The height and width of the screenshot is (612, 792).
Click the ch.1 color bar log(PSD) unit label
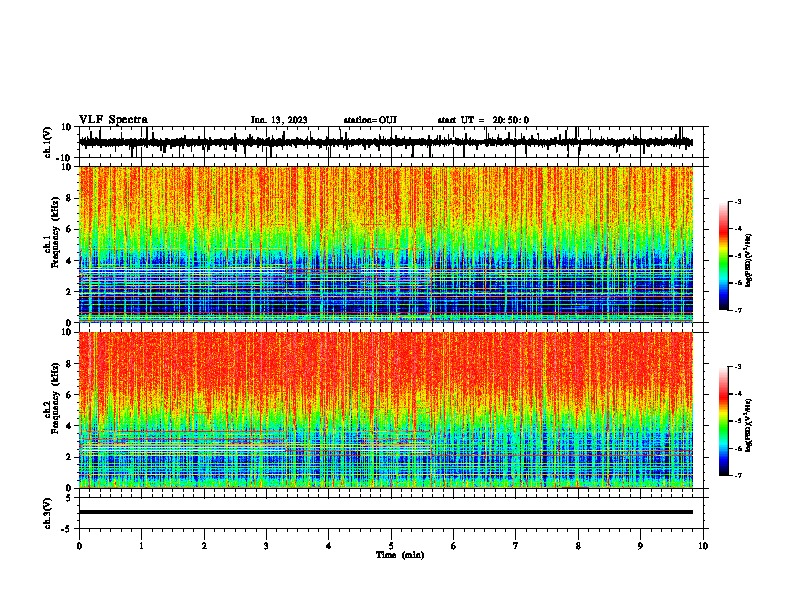pos(749,260)
